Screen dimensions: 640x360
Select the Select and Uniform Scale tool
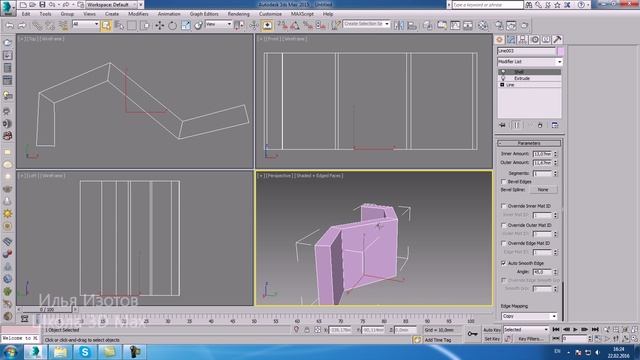186,25
